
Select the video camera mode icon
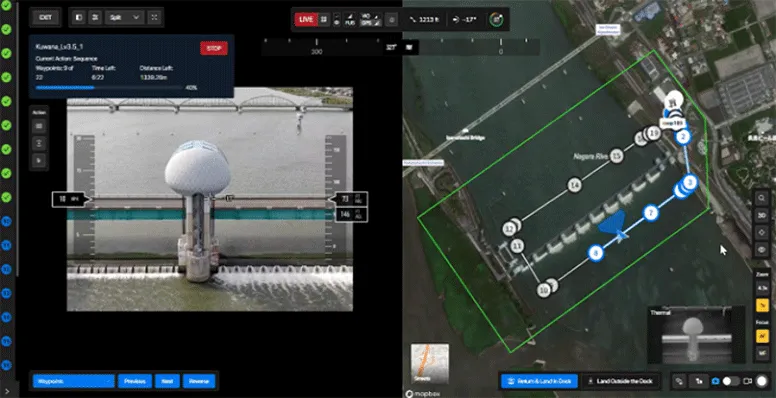tap(747, 381)
